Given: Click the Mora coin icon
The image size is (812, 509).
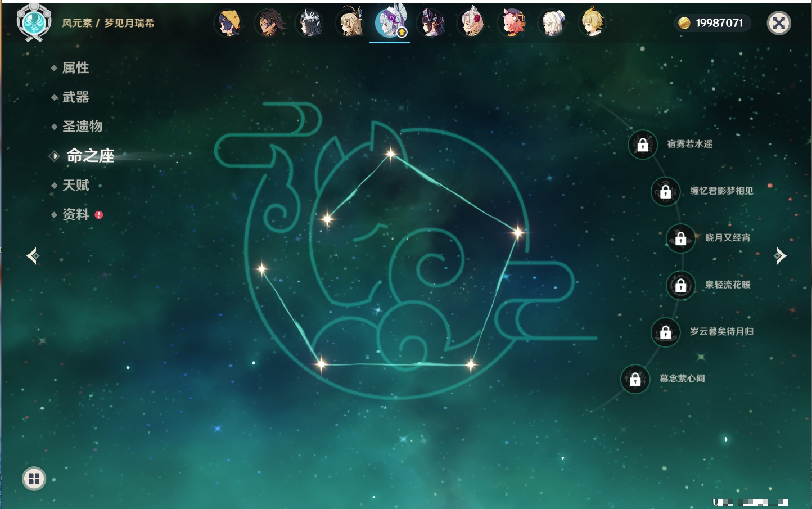Looking at the screenshot, I should click(684, 22).
